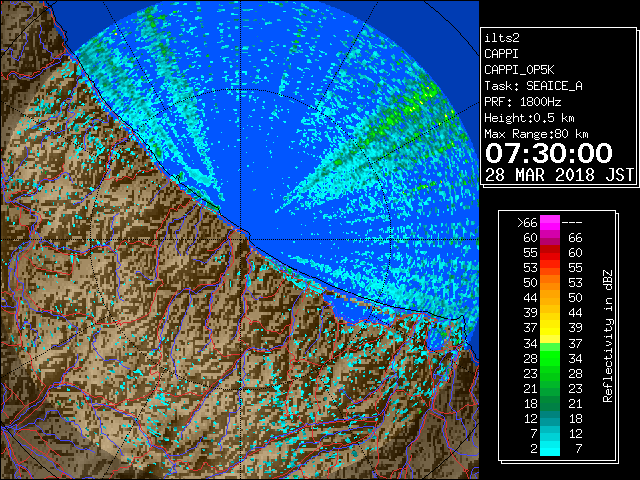Image resolution: width=640 pixels, height=480 pixels.
Task: Click the 'Height:0.5 km' text
Action: pos(529,118)
